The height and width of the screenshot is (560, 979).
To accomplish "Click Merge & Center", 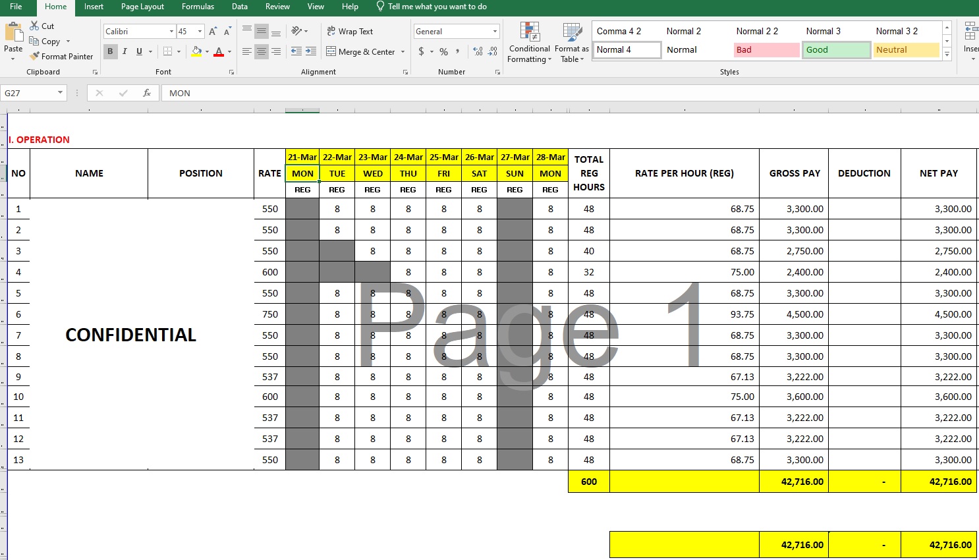I will 361,51.
